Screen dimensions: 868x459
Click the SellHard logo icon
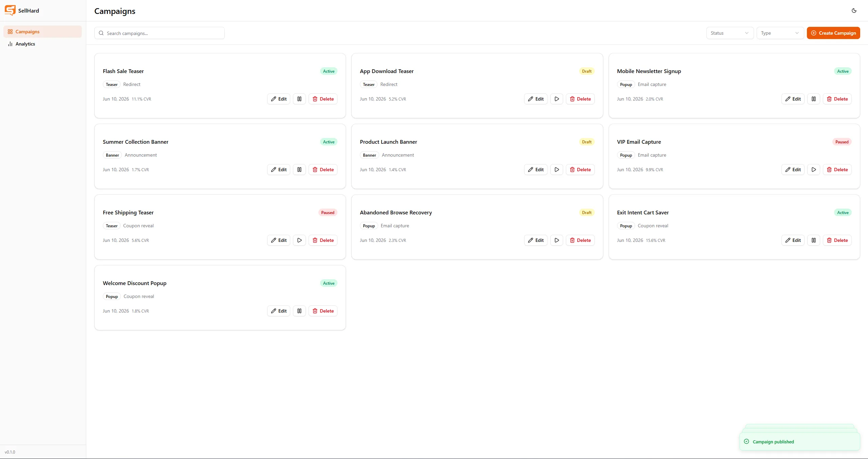10,11
